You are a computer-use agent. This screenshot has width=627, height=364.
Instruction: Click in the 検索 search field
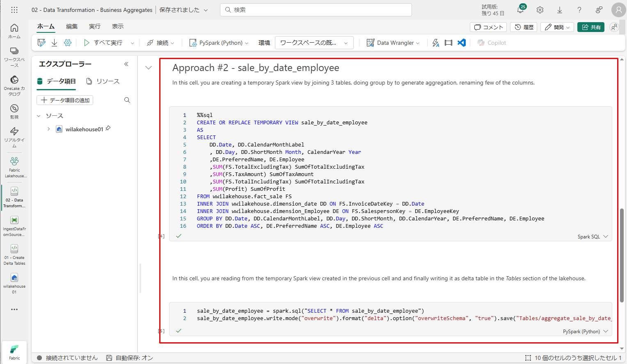click(x=316, y=10)
